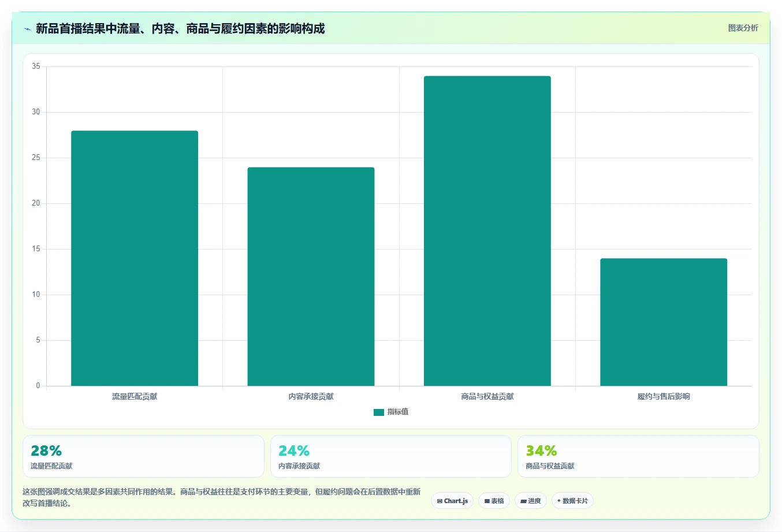The image size is (782, 532).
Task: Click the 指标值 legend label
Action: point(398,412)
